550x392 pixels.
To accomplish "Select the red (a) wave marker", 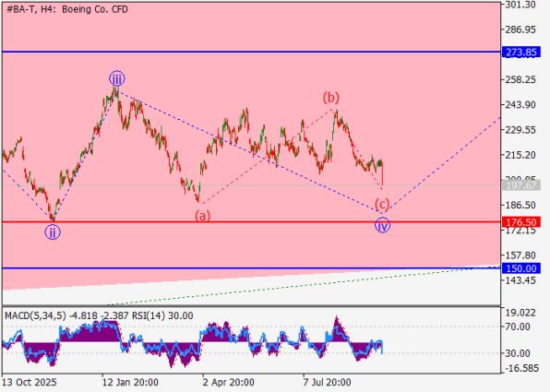I will pyautogui.click(x=203, y=215).
